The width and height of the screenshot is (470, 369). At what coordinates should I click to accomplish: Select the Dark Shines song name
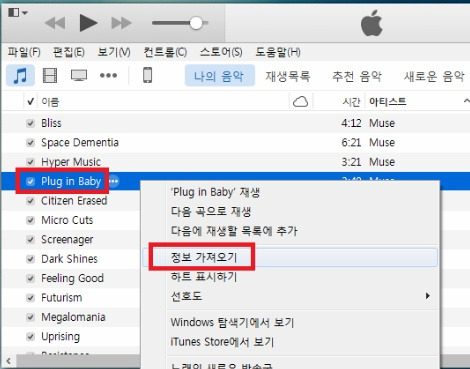pos(69,259)
